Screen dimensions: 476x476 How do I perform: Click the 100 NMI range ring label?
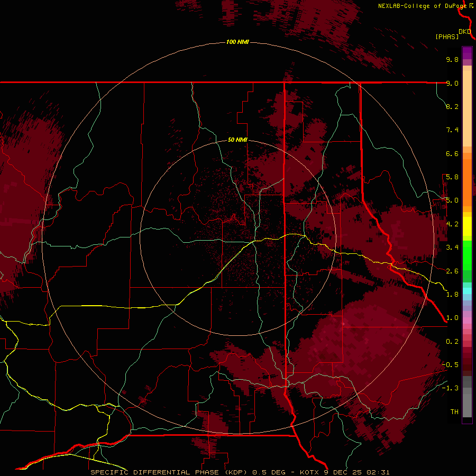237,42
